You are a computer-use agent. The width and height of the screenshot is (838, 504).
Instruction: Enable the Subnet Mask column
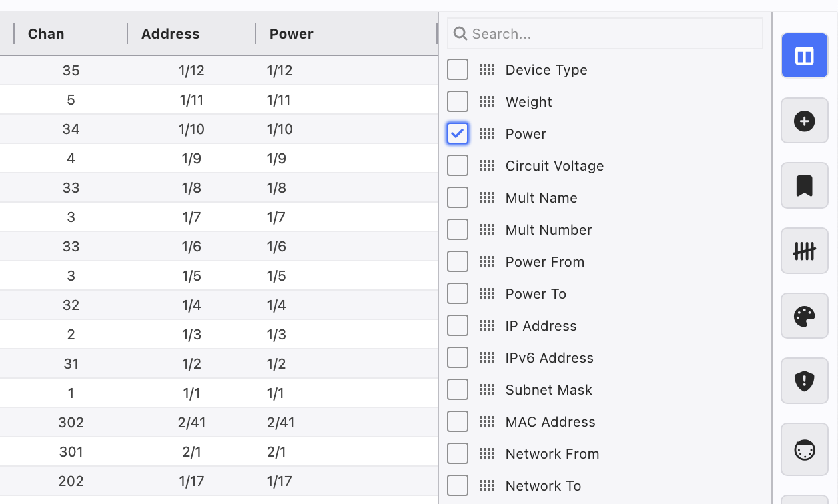(x=458, y=390)
